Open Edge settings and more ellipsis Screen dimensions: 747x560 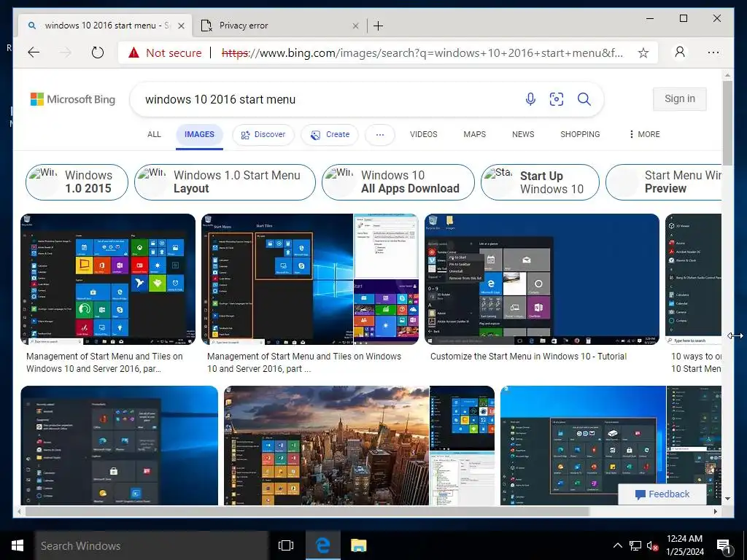click(713, 52)
